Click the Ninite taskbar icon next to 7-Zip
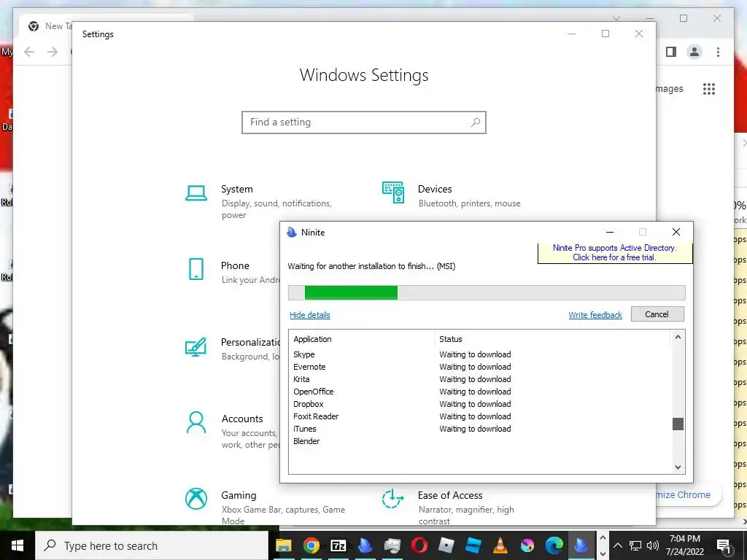 (x=365, y=545)
